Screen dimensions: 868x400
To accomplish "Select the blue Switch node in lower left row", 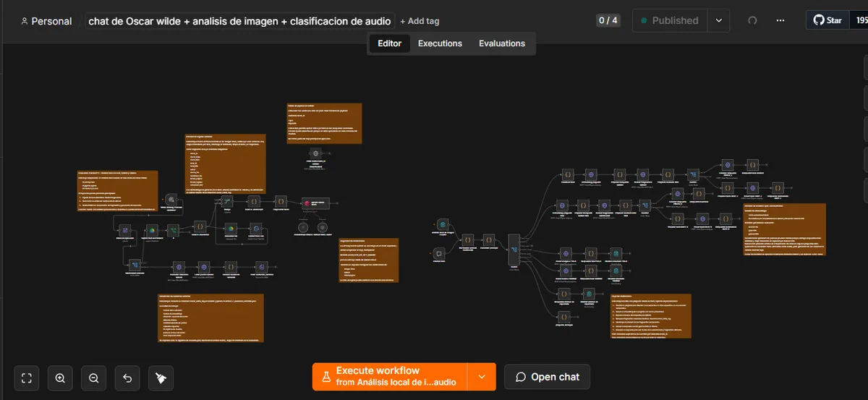I will pyautogui.click(x=135, y=265).
